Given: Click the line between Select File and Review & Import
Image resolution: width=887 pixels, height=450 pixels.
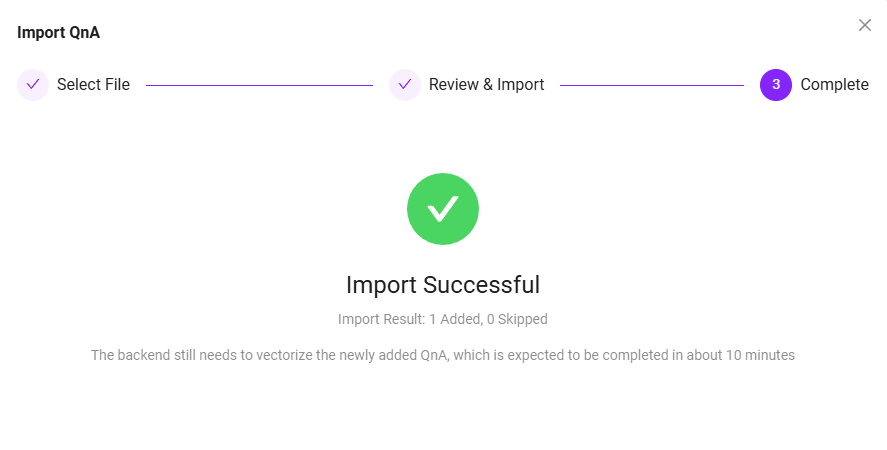Looking at the screenshot, I should 259,85.
